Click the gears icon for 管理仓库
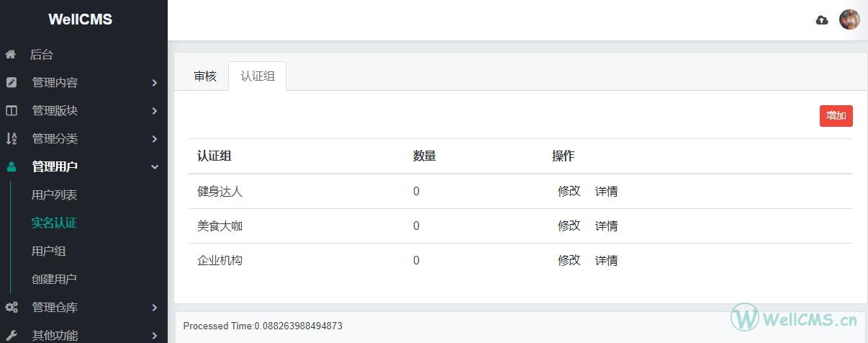 (x=11, y=307)
